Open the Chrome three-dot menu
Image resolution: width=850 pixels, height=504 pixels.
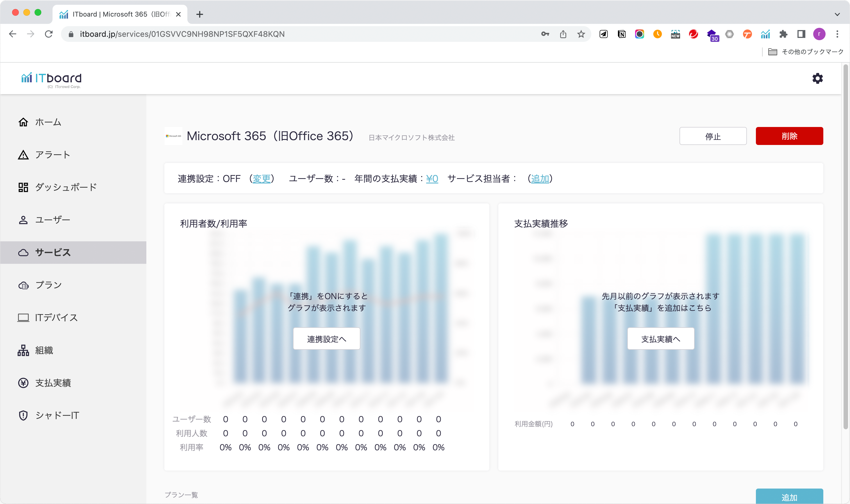coord(837,34)
